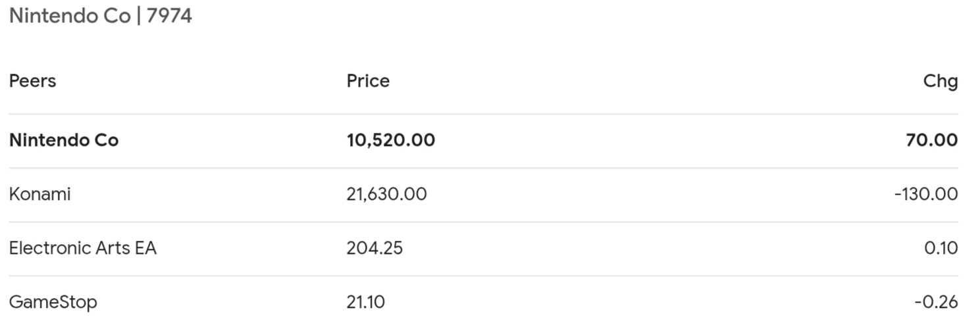
Task: Select Konami's change value -130.00
Action: (x=926, y=194)
